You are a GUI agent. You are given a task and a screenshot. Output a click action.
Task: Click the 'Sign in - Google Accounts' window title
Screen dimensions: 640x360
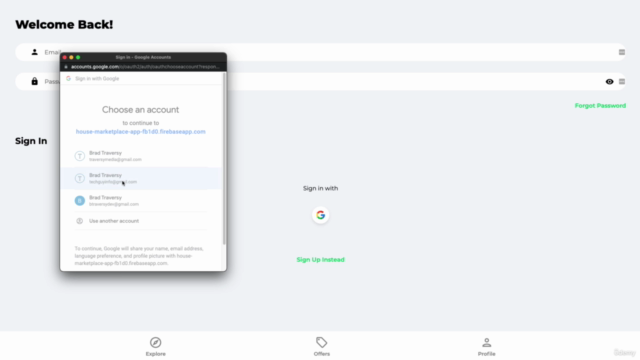pyautogui.click(x=143, y=57)
